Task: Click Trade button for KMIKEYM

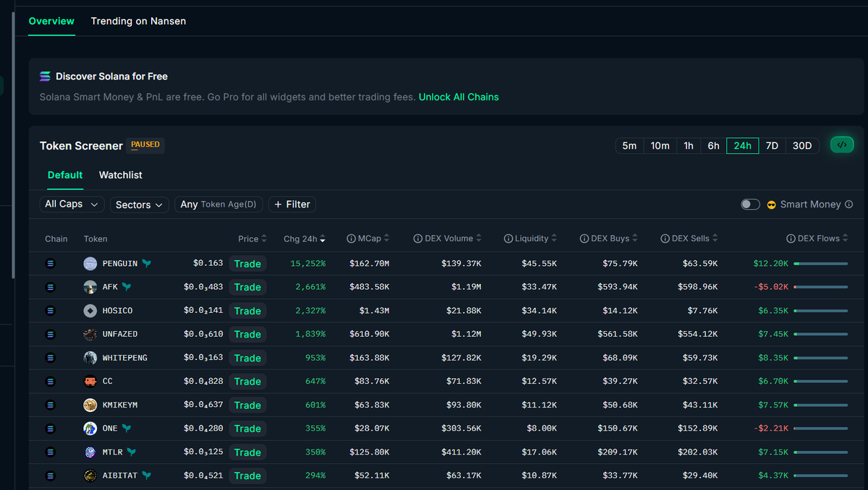Action: point(247,405)
